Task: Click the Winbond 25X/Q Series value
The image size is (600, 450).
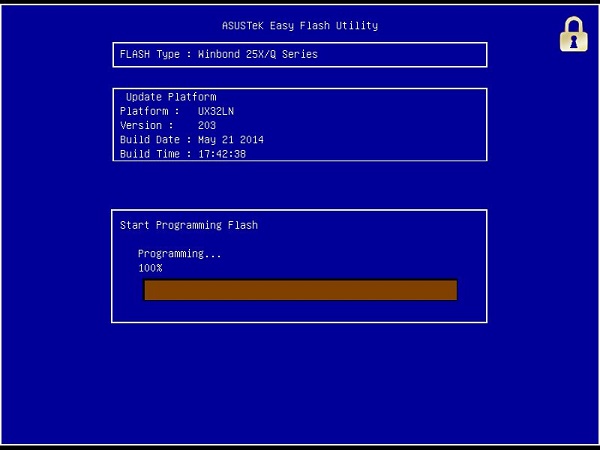Action: point(257,54)
